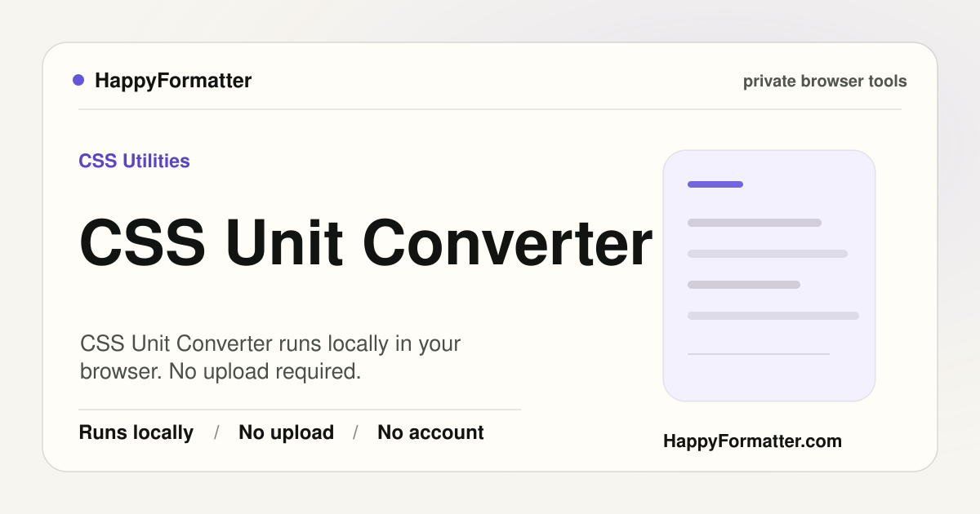The height and width of the screenshot is (514, 980).
Task: Click the purple dot logo beside HappyFormatter
Action: point(78,80)
